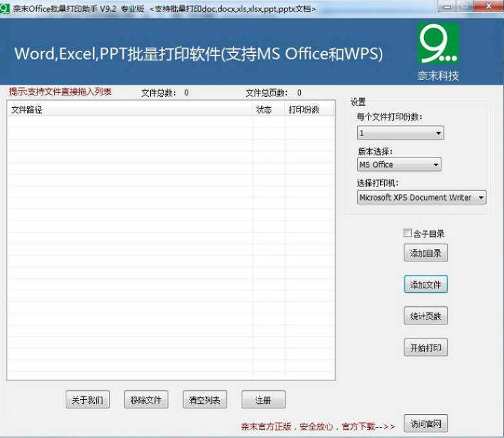The image size is (504, 438).
Task: Enable the 含子目录 checkbox
Action: 407,233
